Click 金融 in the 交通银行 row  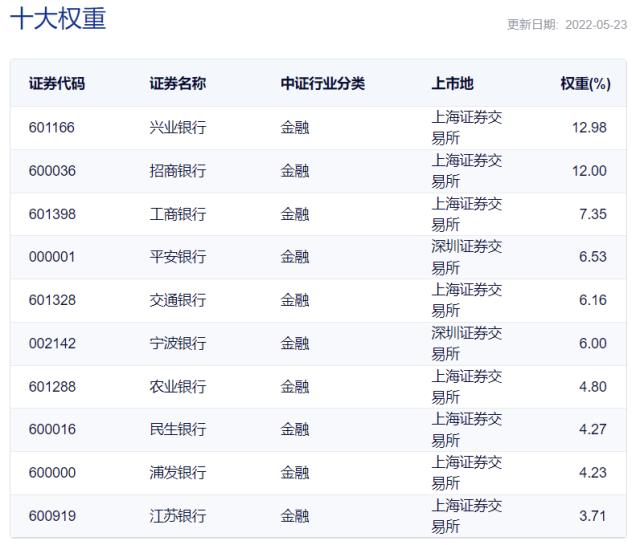[x=295, y=300]
